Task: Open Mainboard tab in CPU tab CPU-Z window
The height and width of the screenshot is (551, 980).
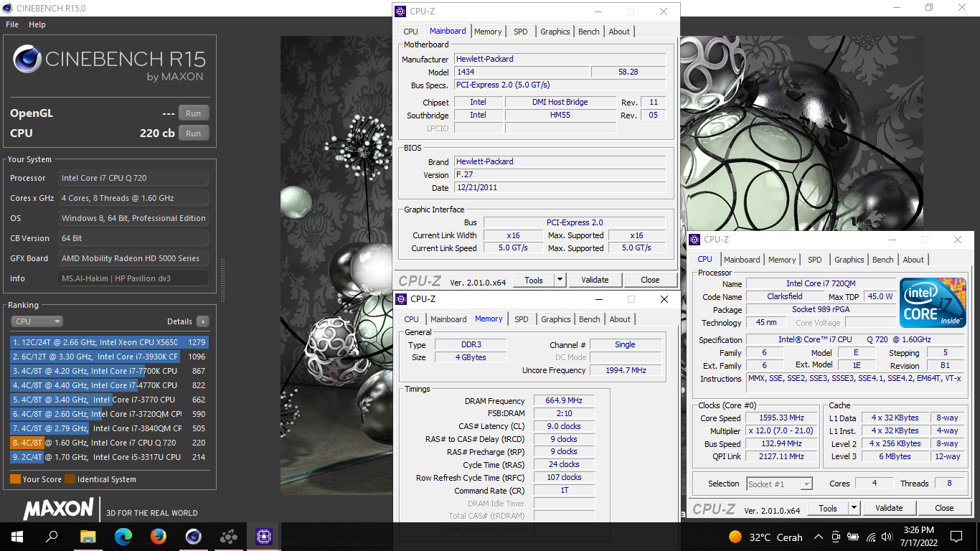Action: point(742,260)
